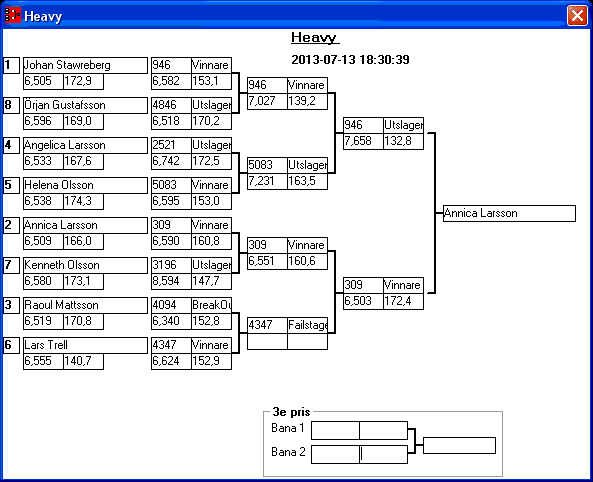
Task: Select the Lars Trell name field
Action: tap(85, 345)
